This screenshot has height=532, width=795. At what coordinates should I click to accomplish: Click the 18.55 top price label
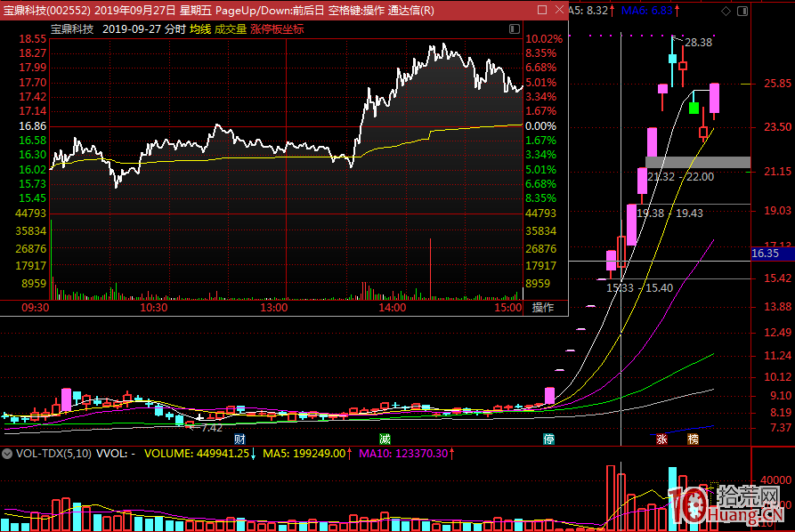tap(32, 39)
